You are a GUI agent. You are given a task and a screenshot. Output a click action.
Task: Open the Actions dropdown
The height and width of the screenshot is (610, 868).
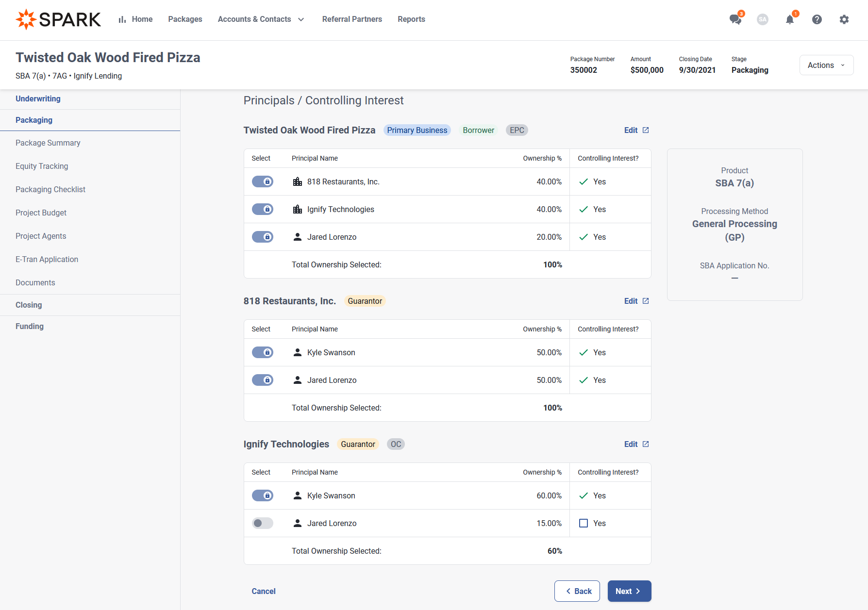tap(826, 65)
